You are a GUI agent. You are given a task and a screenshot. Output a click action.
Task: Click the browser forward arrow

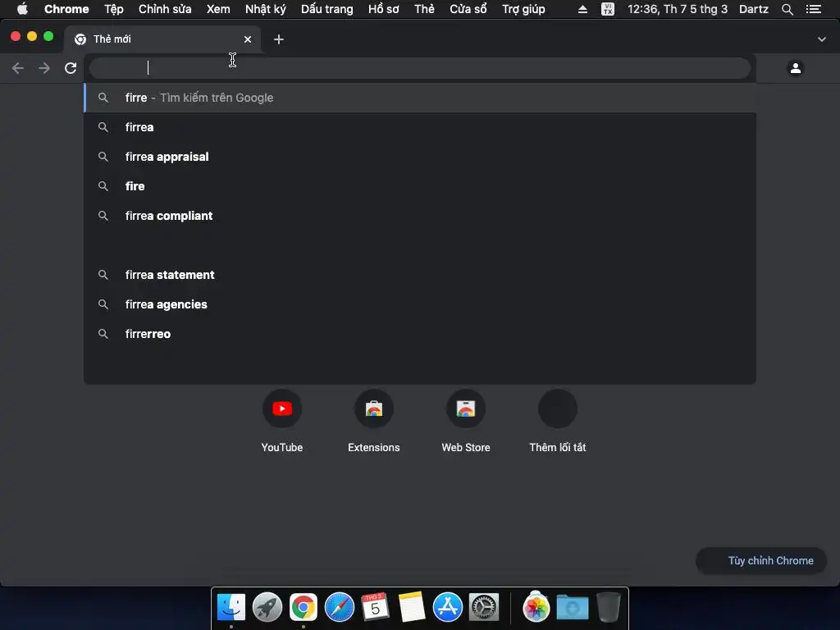click(44, 68)
